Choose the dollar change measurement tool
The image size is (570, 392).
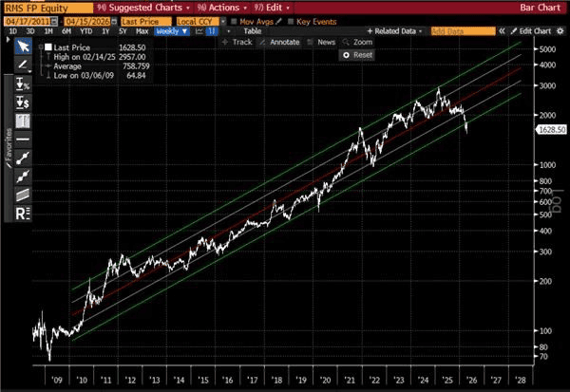pyautogui.click(x=23, y=102)
